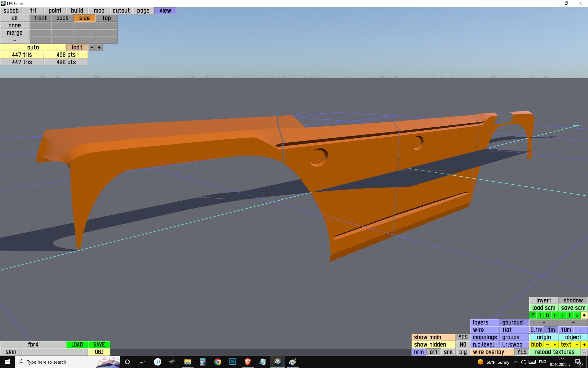The image size is (588, 368).
Task: Select gouraud shading mode
Action: [x=514, y=323]
